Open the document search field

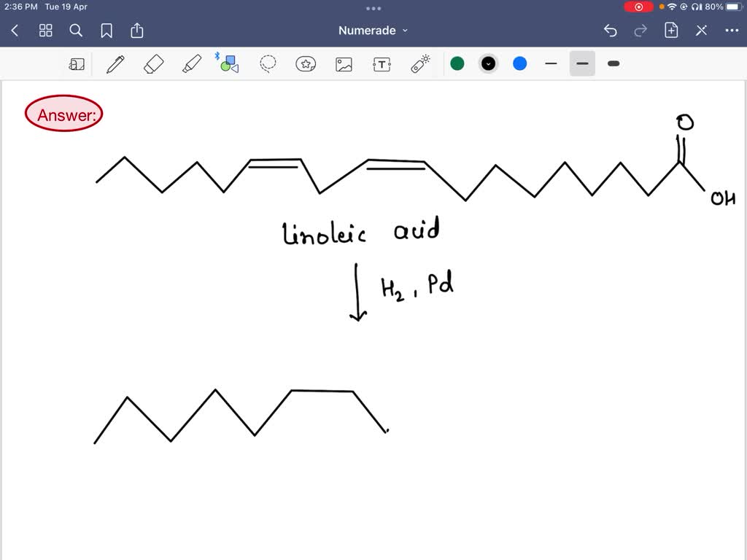coord(76,31)
